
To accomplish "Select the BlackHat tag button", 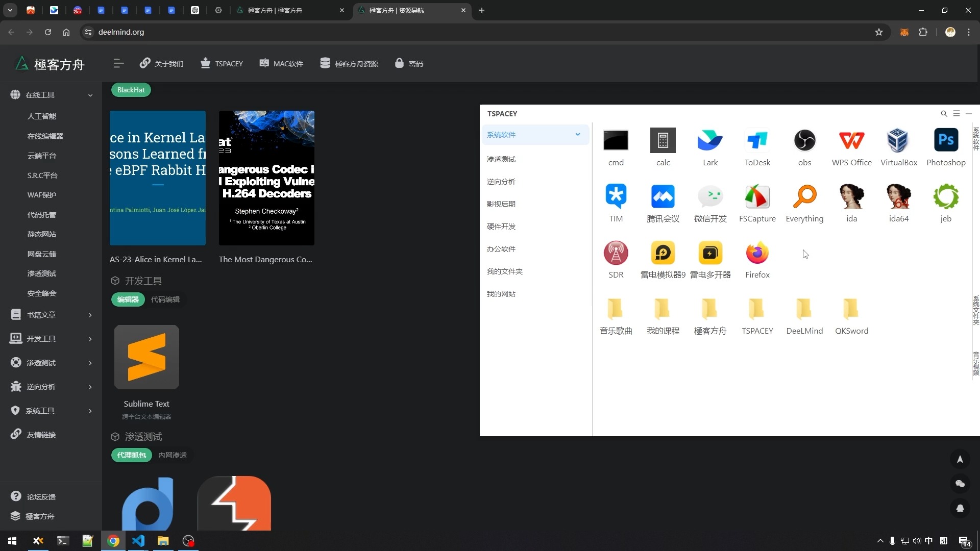I will (x=131, y=90).
